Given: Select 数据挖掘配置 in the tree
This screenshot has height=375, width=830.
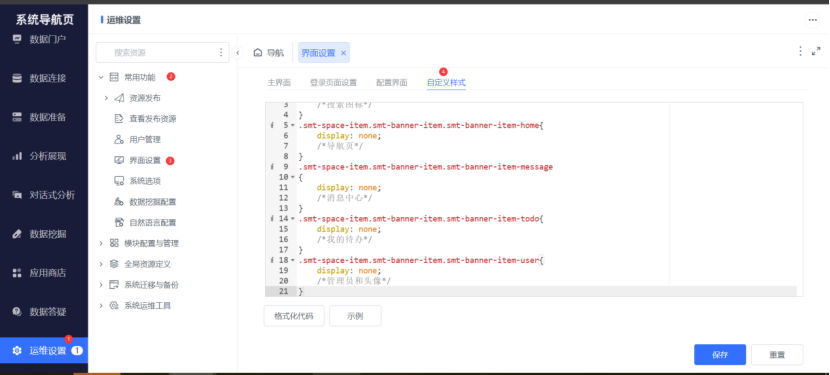Looking at the screenshot, I should (153, 202).
